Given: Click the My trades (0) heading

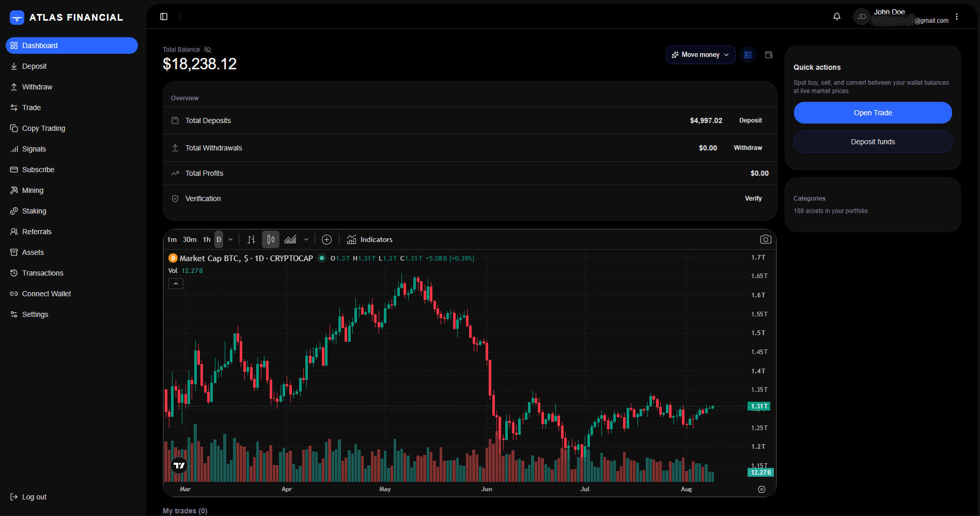Looking at the screenshot, I should click(185, 511).
